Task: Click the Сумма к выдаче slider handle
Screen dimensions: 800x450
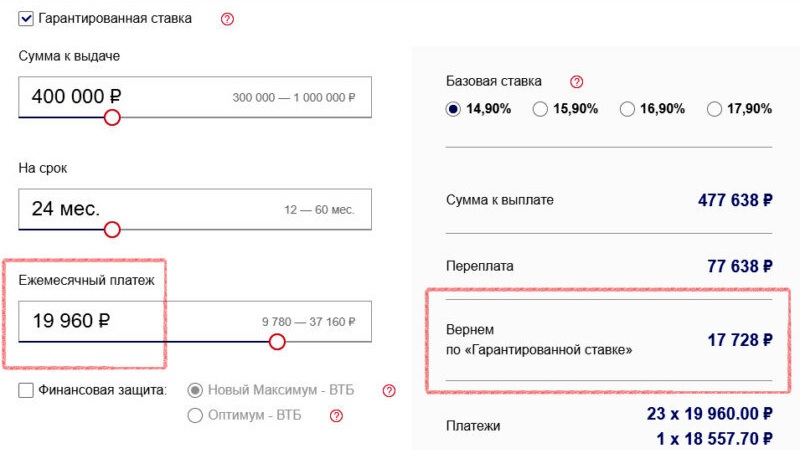Action: (112, 117)
